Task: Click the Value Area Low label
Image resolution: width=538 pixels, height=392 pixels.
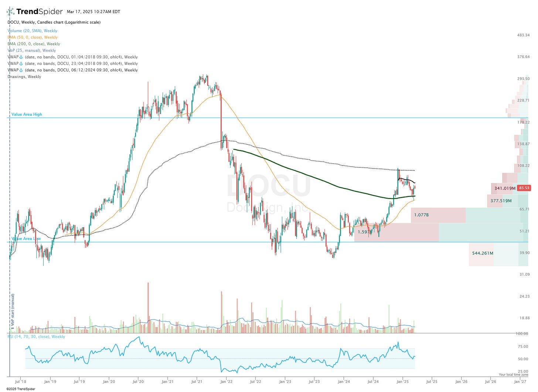Action: coord(26,239)
